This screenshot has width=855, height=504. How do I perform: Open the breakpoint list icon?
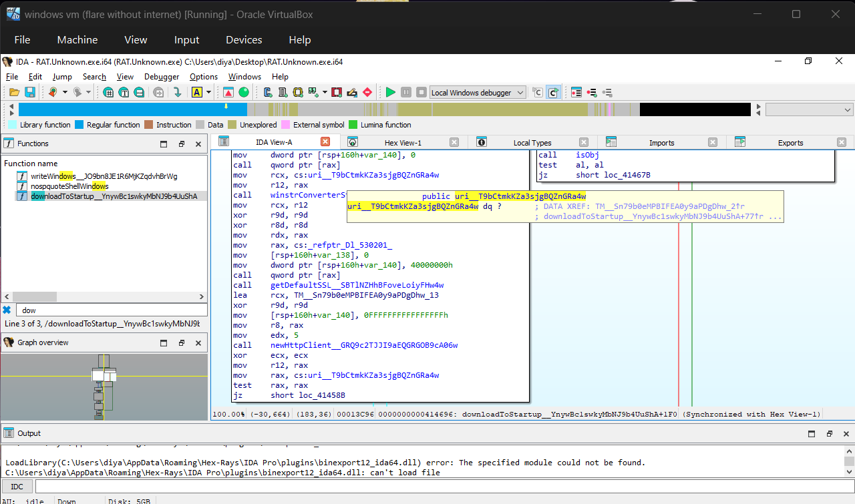[x=576, y=92]
